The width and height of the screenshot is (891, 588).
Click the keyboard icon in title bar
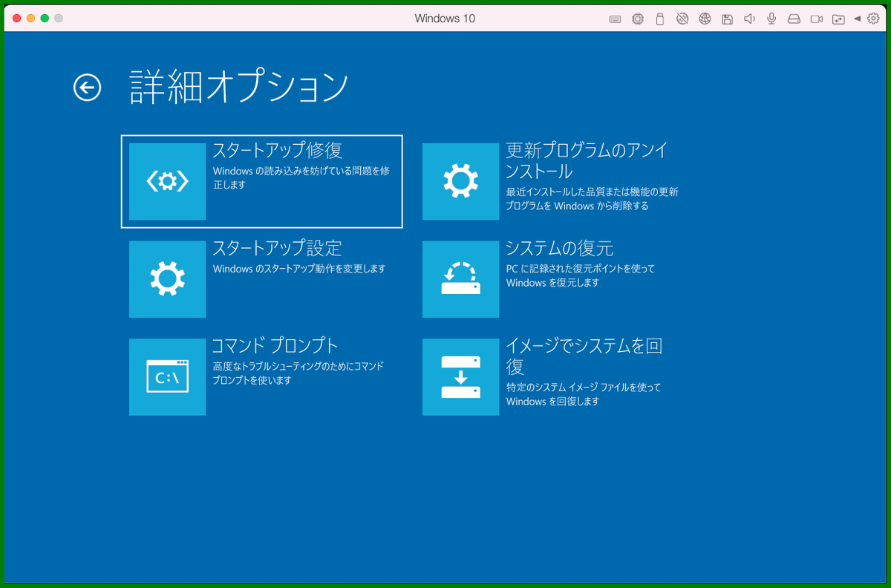click(615, 19)
